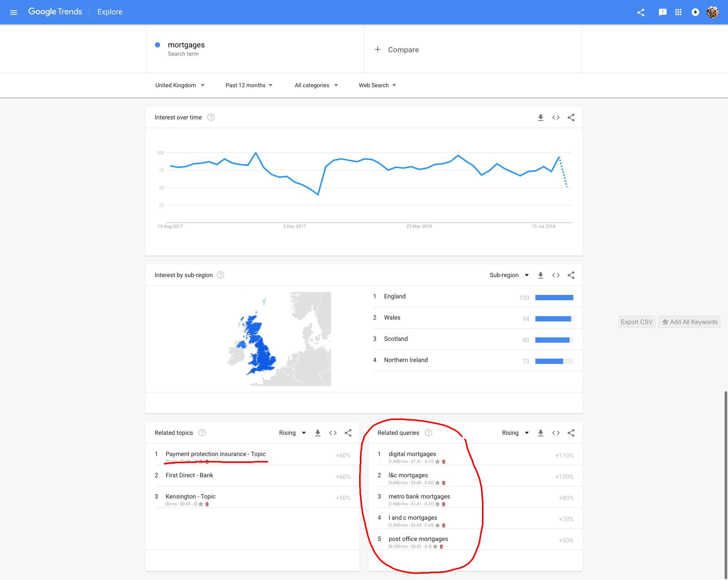Click the download icon for Interest by sub-region
Screen dimensions: 728x580
pos(540,274)
